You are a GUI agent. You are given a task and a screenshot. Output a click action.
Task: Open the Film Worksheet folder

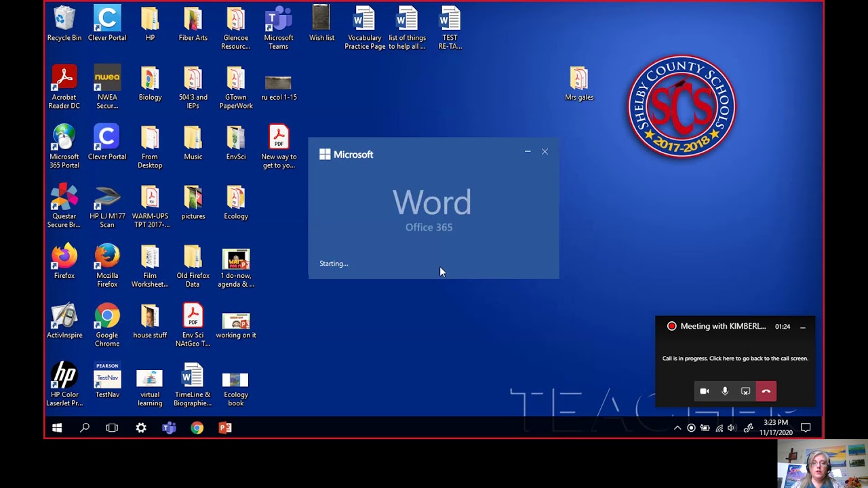click(150, 266)
